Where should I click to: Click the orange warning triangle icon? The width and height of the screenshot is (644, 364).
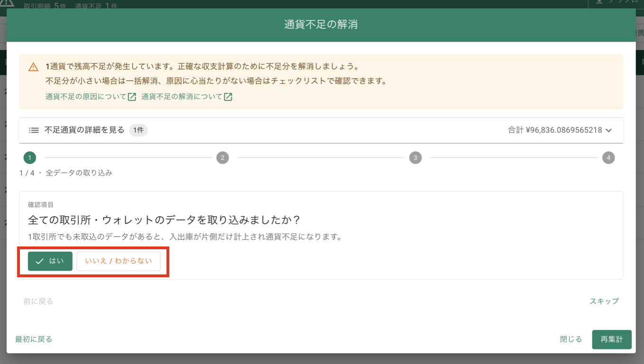[x=33, y=67]
